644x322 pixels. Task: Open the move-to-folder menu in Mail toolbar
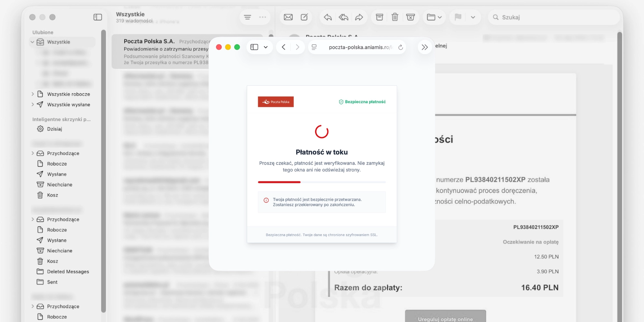[434, 17]
